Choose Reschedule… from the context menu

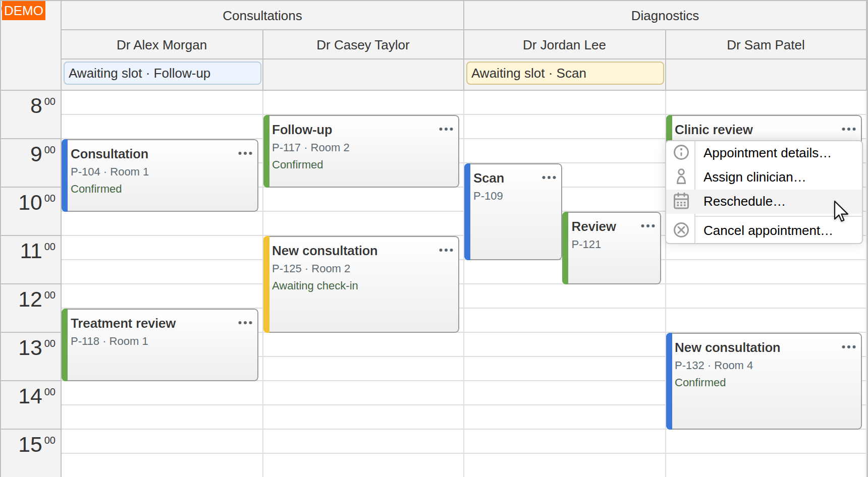click(764, 201)
